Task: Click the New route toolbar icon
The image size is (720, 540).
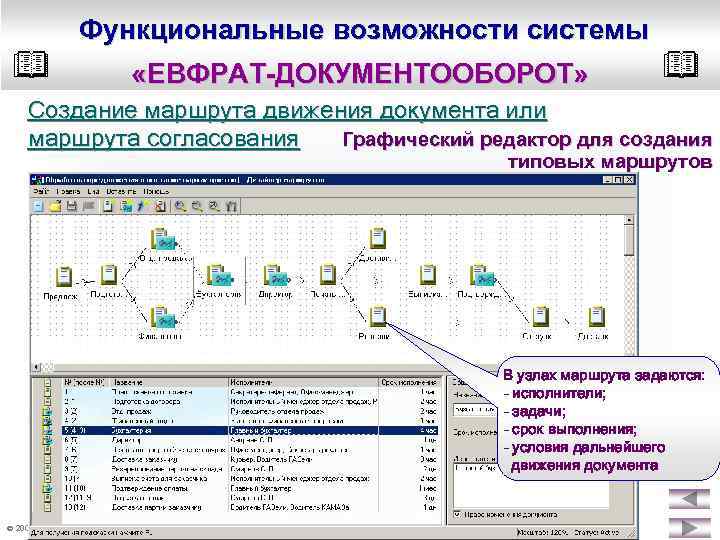Action: click(x=39, y=206)
